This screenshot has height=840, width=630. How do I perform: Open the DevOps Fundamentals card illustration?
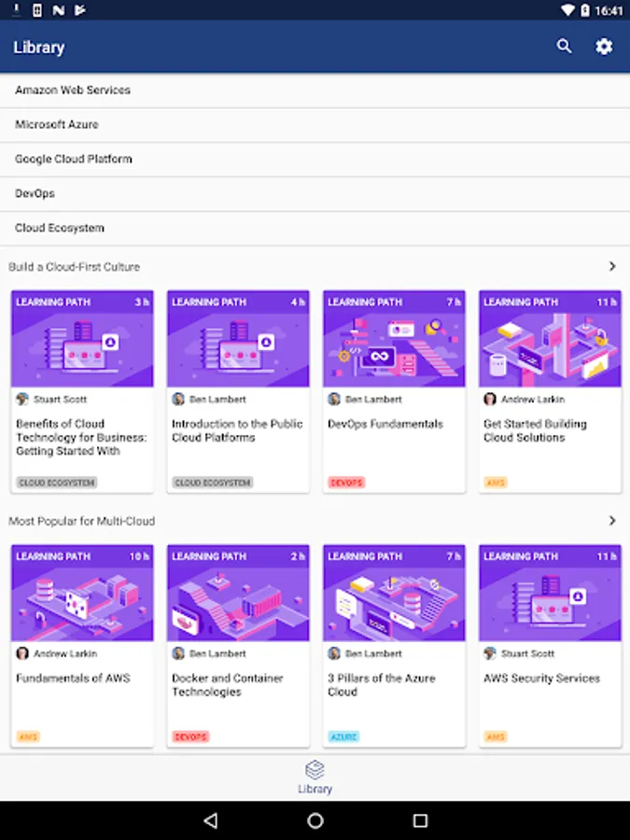[x=394, y=339]
